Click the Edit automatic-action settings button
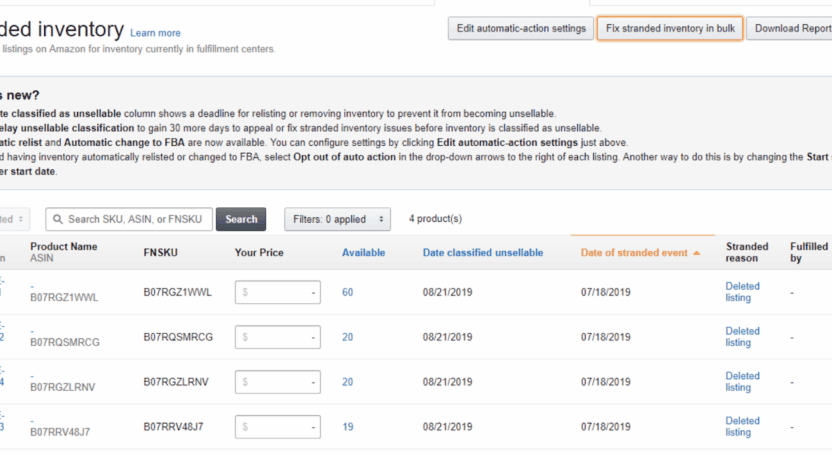The height and width of the screenshot is (456, 832). pos(520,28)
